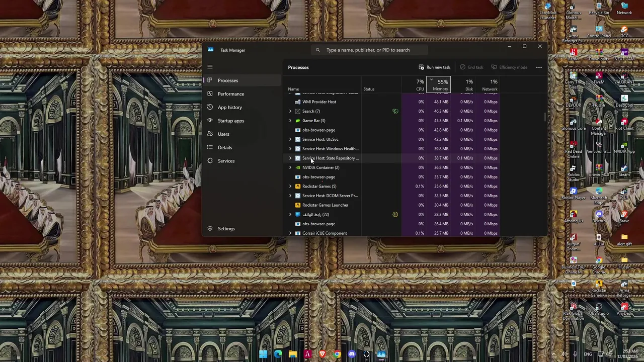Open the taskbar clock and date
644x362 pixels.
(x=628, y=354)
